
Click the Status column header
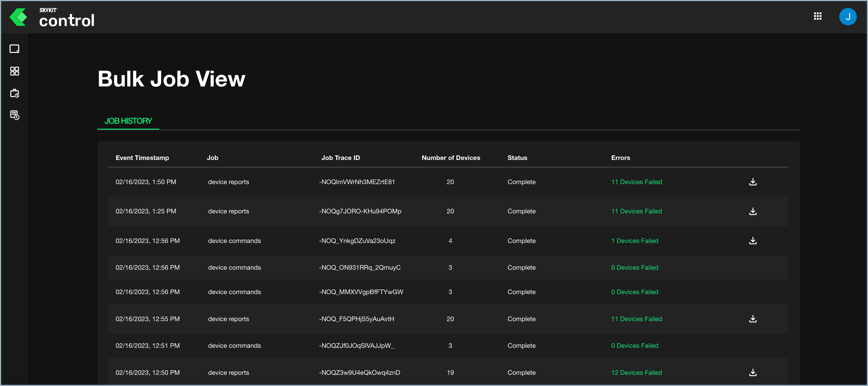(x=517, y=158)
